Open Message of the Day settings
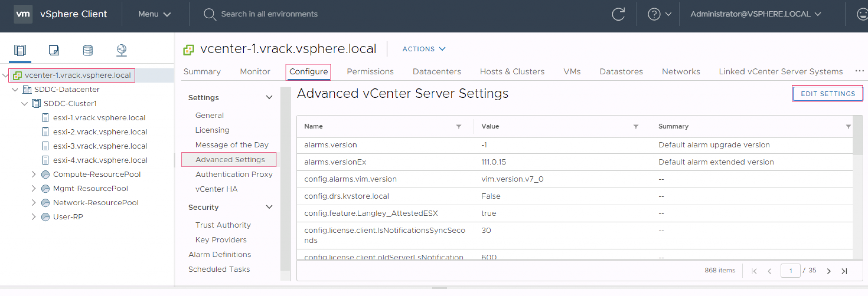The width and height of the screenshot is (868, 296). click(x=232, y=145)
